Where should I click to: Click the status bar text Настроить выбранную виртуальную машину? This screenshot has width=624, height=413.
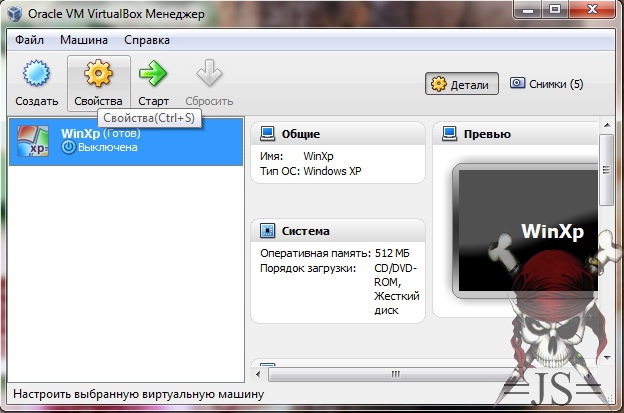138,394
